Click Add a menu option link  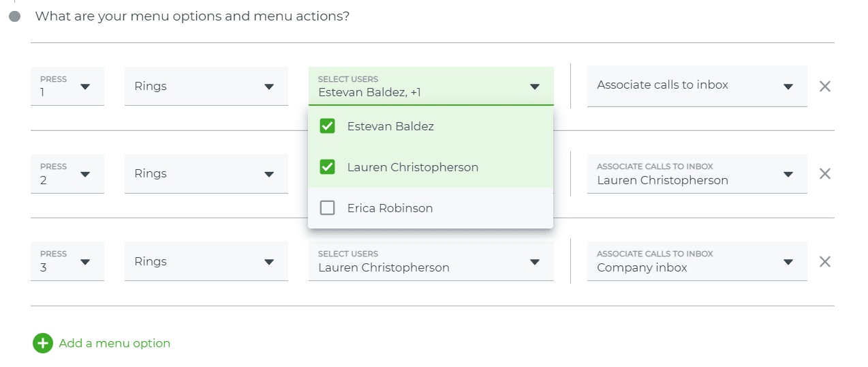coord(114,343)
